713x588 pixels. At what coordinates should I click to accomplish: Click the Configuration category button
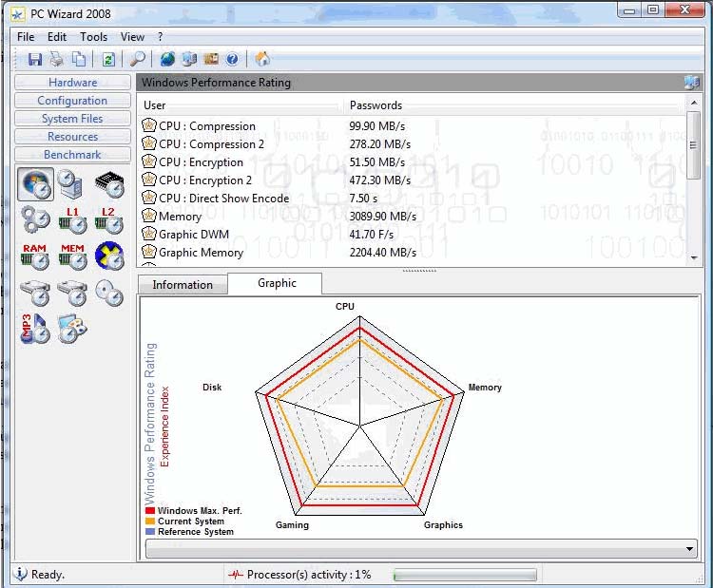click(x=72, y=101)
